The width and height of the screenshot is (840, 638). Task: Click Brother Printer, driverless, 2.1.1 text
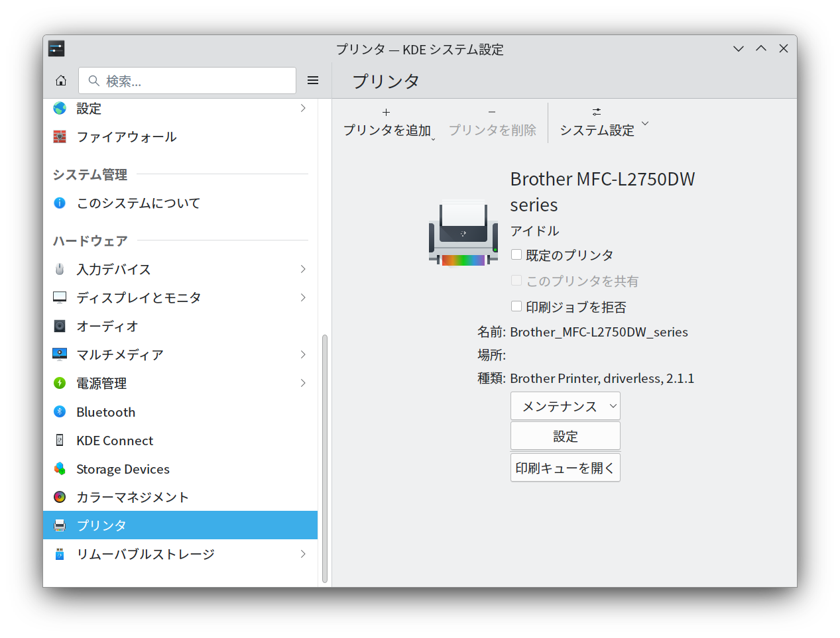point(602,378)
